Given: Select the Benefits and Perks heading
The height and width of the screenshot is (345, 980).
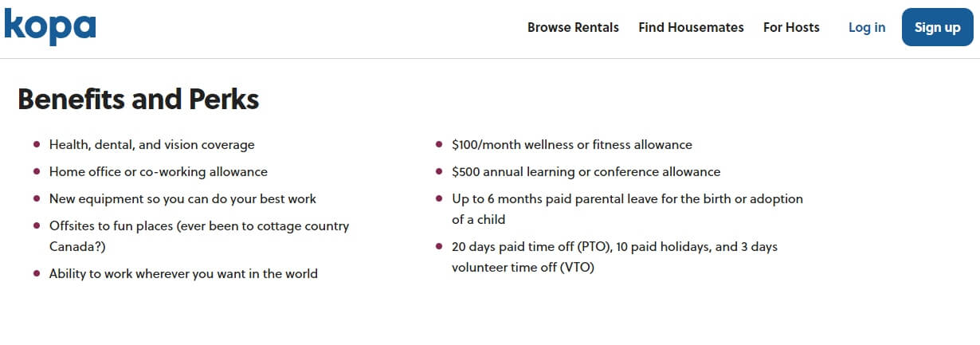Looking at the screenshot, I should 139,100.
